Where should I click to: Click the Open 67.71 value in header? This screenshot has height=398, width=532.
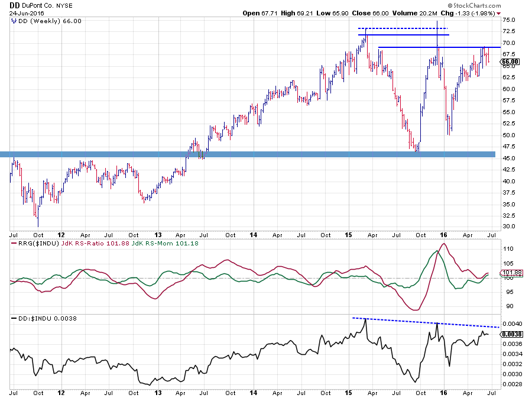coord(258,14)
